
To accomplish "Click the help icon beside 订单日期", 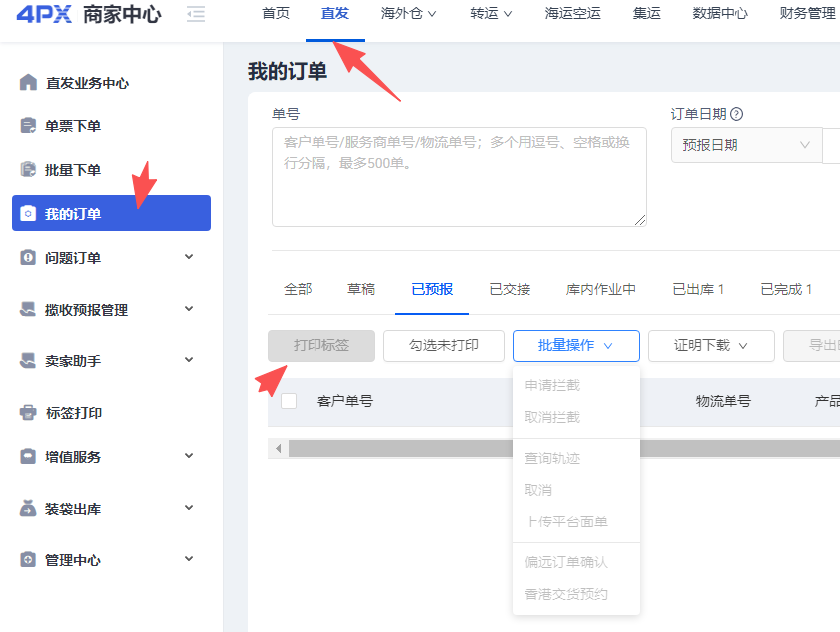I will pyautogui.click(x=737, y=114).
